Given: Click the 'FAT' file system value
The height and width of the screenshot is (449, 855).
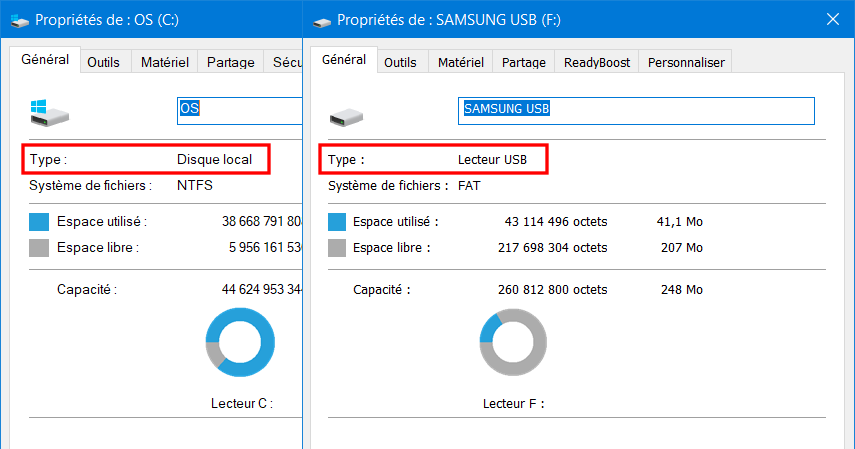Looking at the screenshot, I should pos(469,185).
